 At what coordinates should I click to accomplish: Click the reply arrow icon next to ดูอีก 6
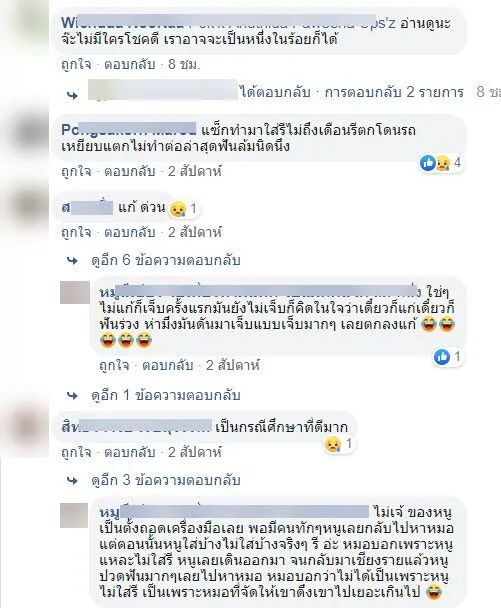pyautogui.click(x=73, y=261)
